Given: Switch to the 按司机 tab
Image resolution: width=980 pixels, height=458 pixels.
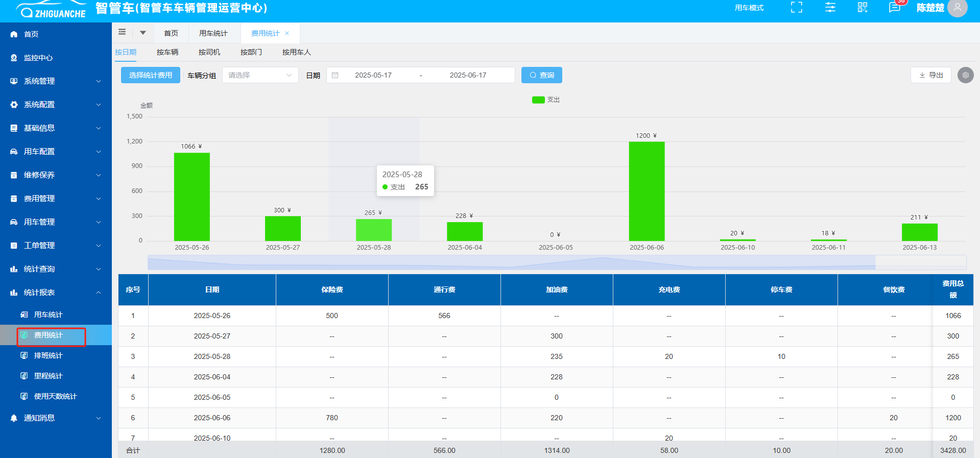Looking at the screenshot, I should point(209,52).
